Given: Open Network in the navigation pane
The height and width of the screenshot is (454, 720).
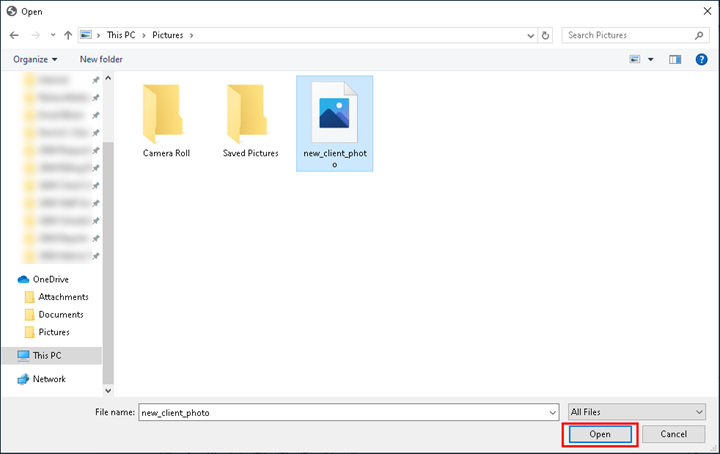Looking at the screenshot, I should [49, 379].
